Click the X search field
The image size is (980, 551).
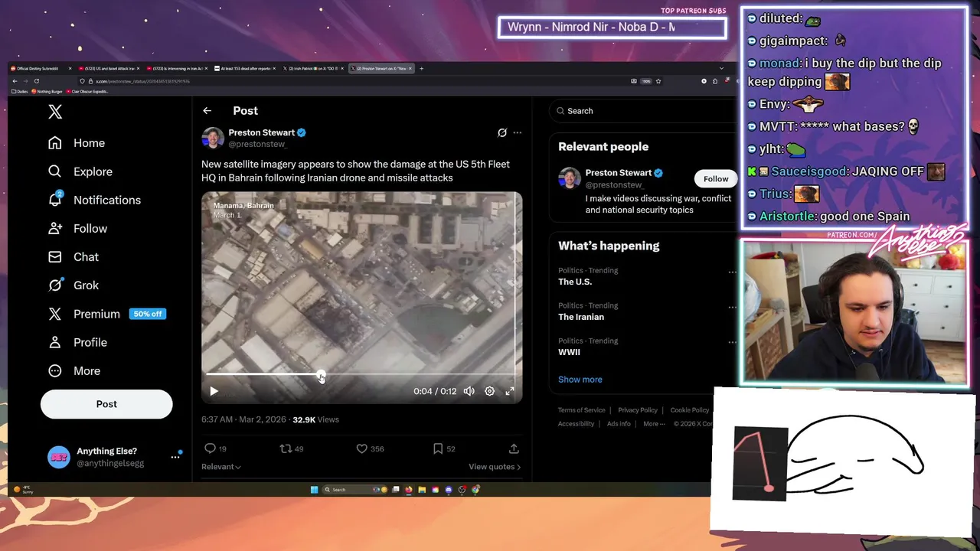tap(643, 111)
